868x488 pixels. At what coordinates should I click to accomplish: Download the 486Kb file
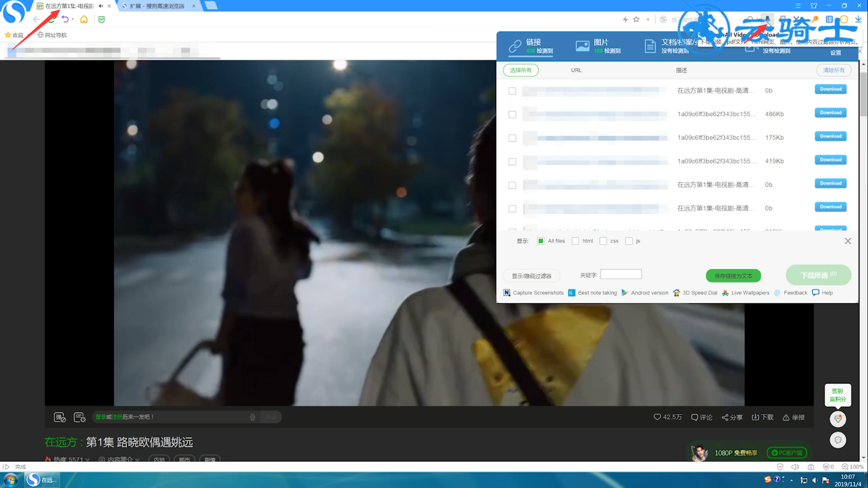[x=831, y=113]
